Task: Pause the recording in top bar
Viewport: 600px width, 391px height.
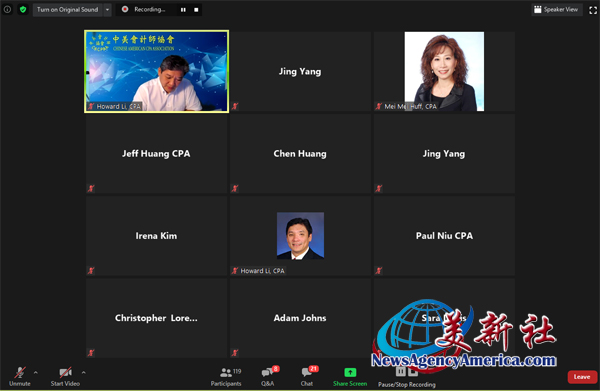Action: click(x=183, y=10)
